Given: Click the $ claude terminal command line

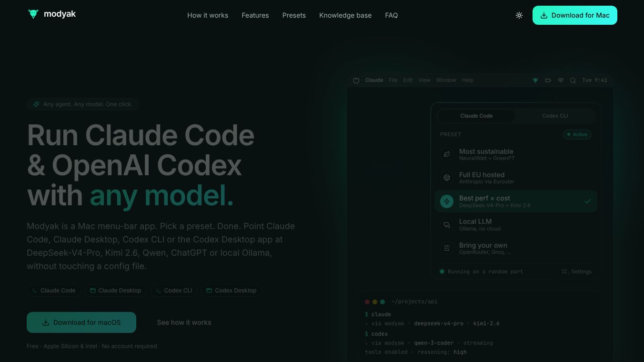Looking at the screenshot, I should coord(378,314).
